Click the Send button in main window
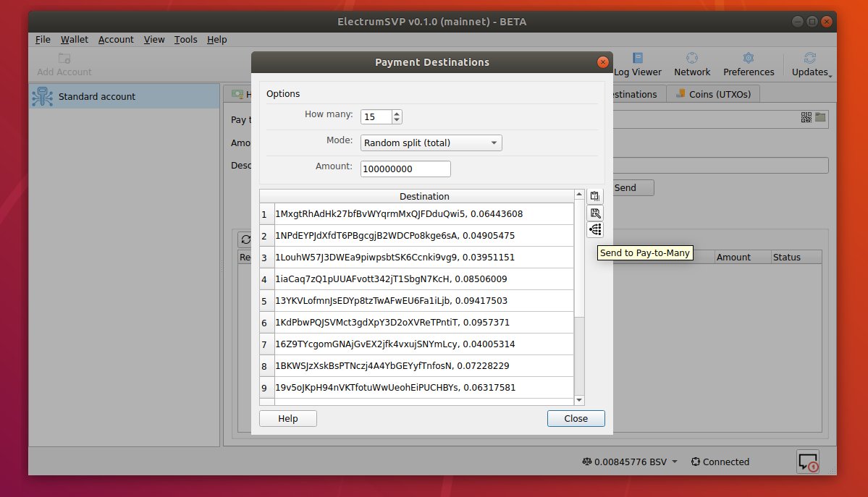 633,187
